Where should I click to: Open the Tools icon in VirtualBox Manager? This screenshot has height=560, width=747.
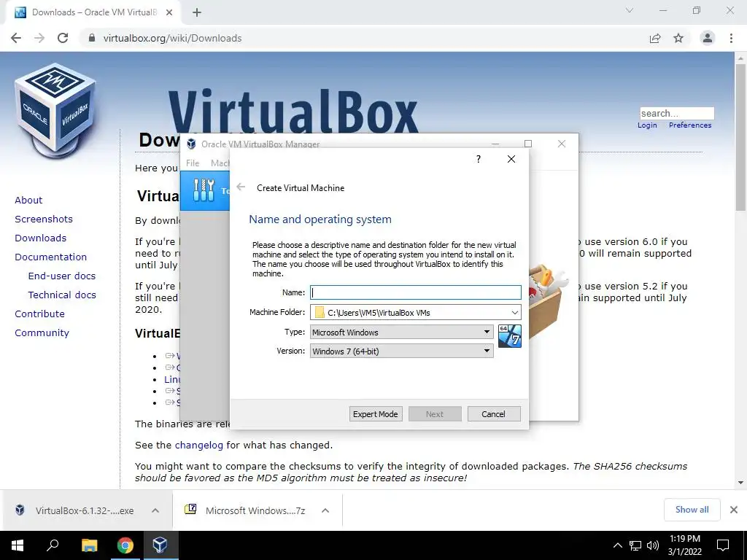click(x=204, y=190)
